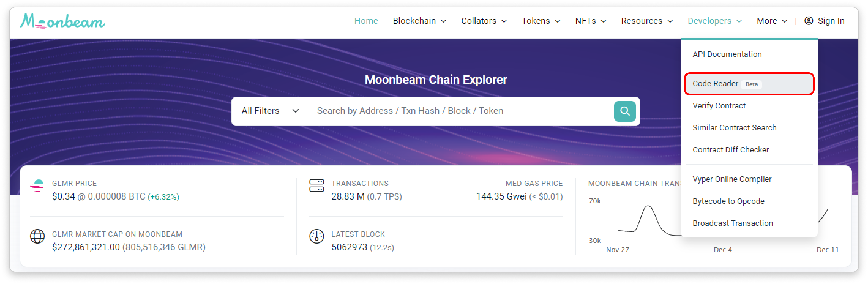Click the teal search magnifier button
Screen dimensions: 868x284
[624, 111]
